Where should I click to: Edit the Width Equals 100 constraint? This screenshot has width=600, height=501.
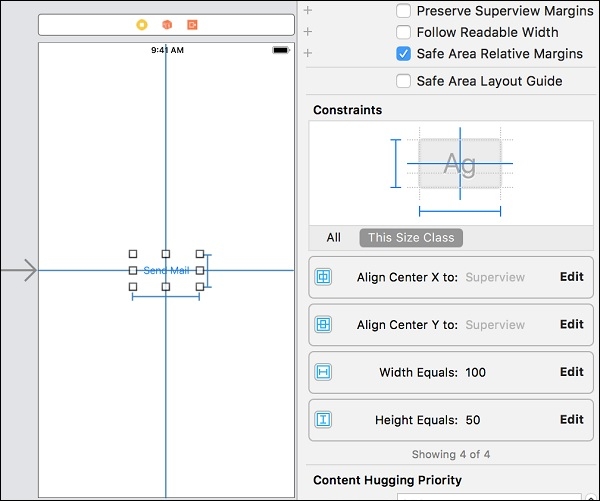tap(571, 372)
